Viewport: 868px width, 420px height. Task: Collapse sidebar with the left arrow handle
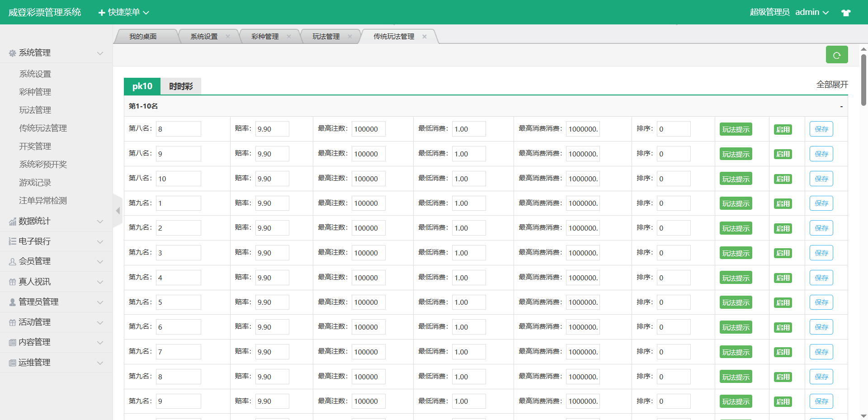click(118, 211)
